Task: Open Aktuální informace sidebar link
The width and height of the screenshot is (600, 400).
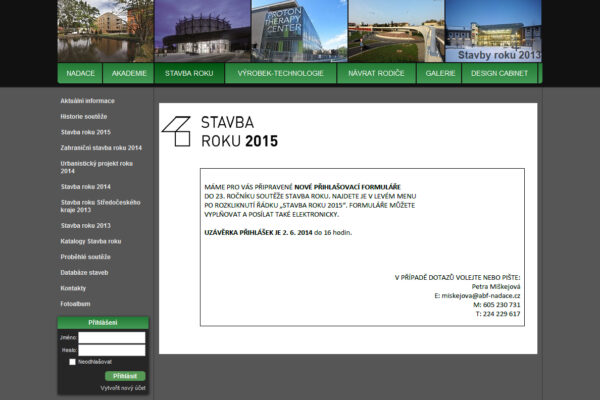Action: tap(87, 101)
